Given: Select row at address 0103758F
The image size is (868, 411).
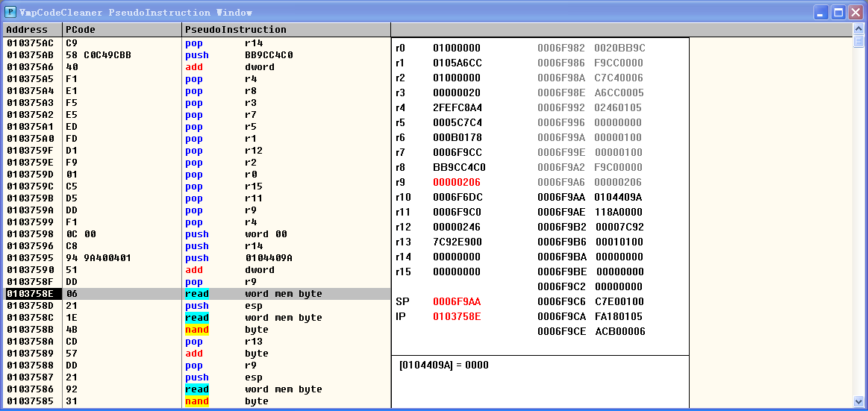Looking at the screenshot, I should [197, 281].
